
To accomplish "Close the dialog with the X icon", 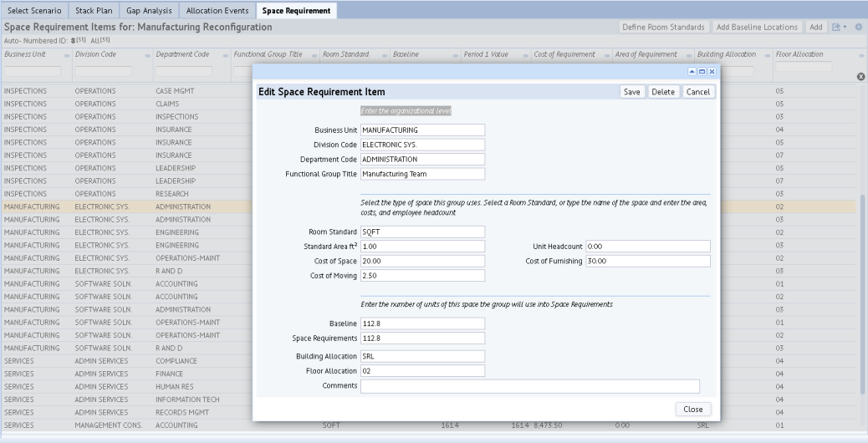I will pos(712,72).
